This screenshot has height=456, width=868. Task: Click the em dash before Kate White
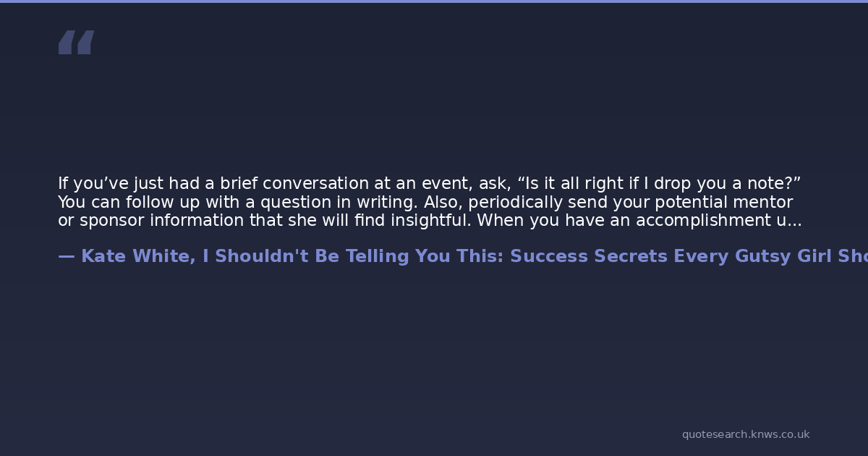pos(66,257)
